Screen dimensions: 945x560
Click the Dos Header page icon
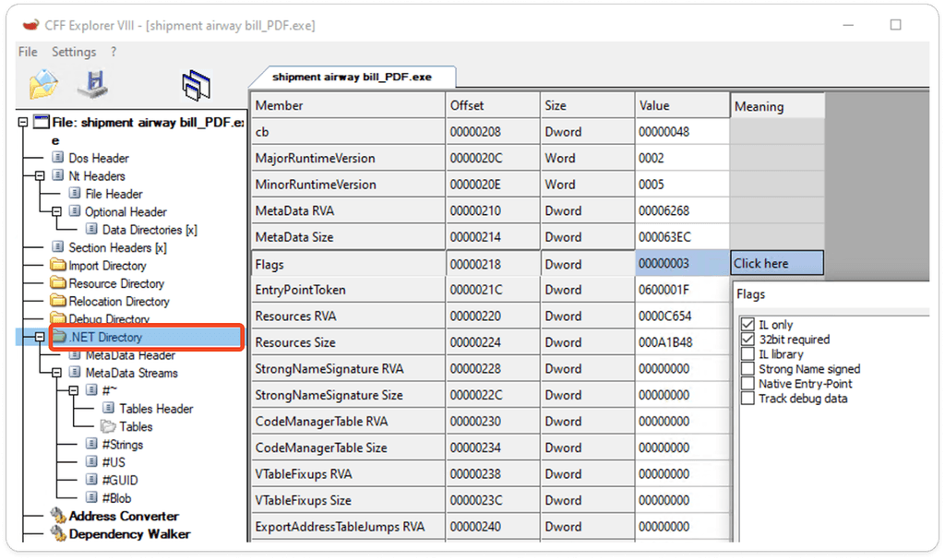[x=58, y=158]
